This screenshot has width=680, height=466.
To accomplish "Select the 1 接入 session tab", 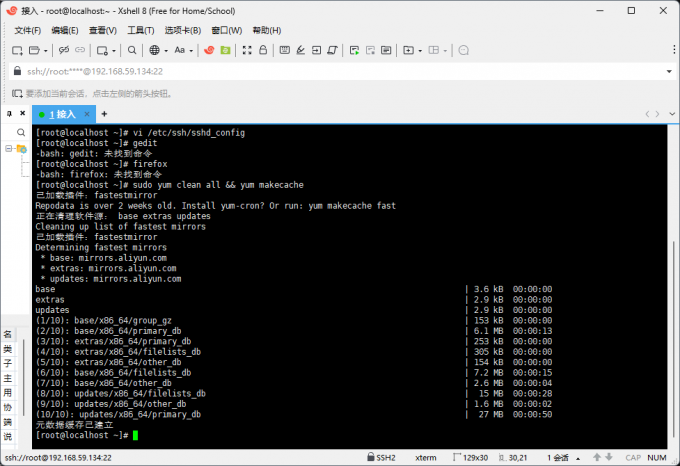I will (x=62, y=114).
